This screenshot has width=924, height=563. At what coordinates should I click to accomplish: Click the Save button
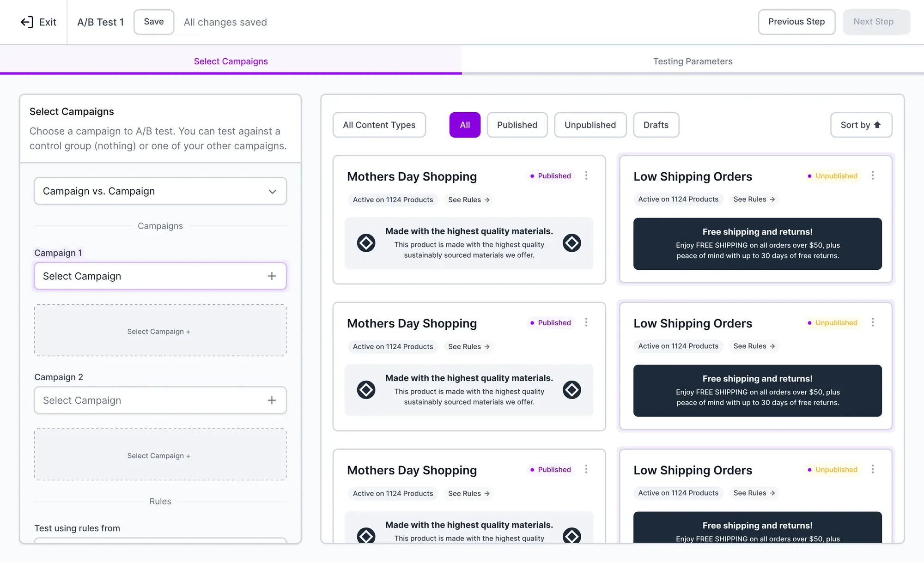click(x=154, y=22)
